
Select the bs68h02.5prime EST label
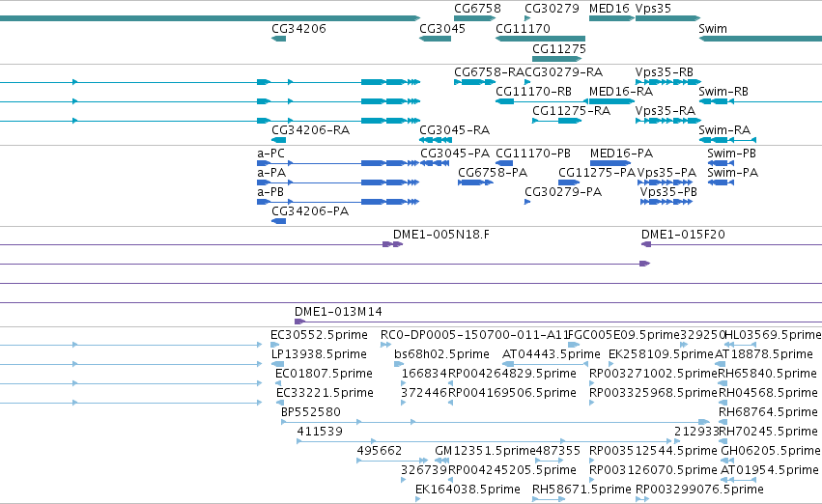click(x=441, y=354)
